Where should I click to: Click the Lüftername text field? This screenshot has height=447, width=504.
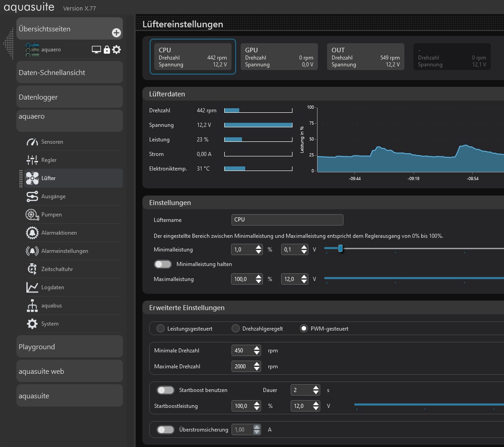(x=287, y=220)
